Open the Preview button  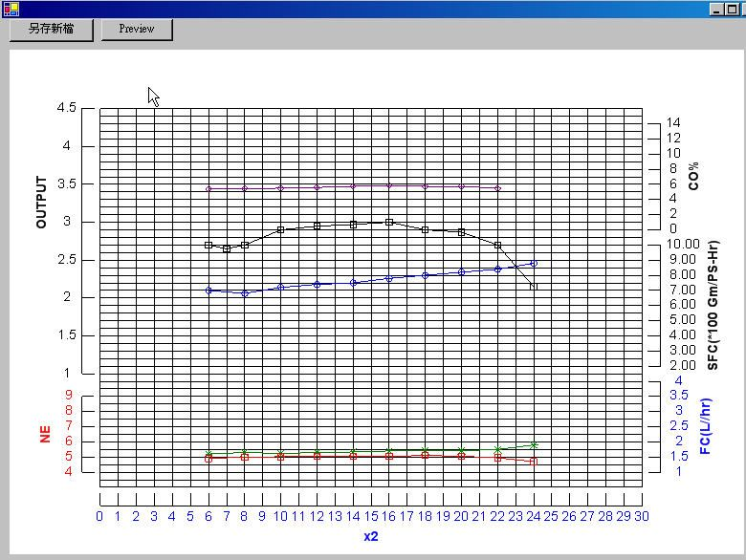137,29
